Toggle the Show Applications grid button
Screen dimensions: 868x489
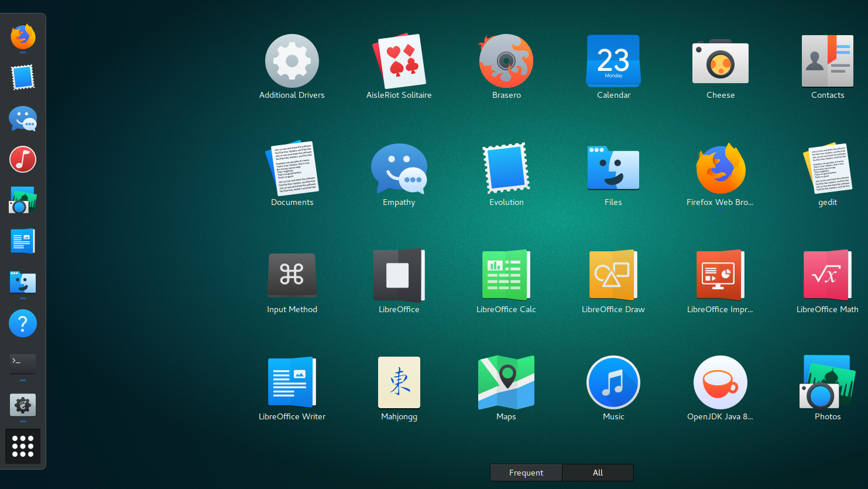[23, 446]
